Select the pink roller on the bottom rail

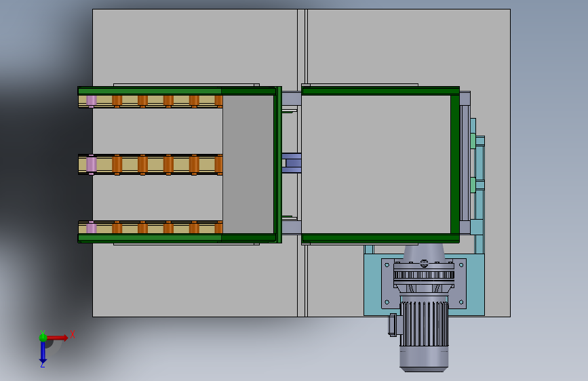[91, 228]
